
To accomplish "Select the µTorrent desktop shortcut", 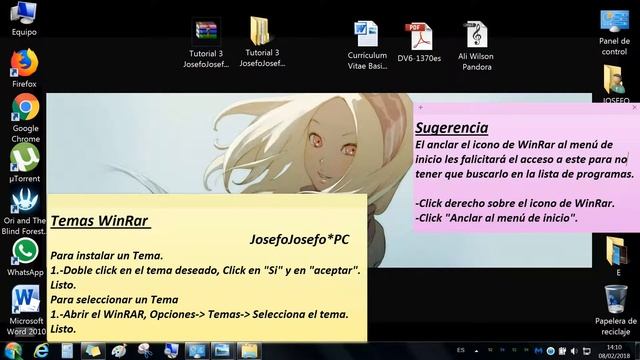I will click(x=24, y=163).
